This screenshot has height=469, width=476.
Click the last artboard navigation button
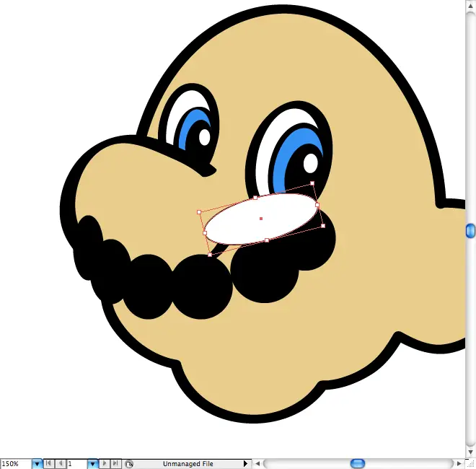115,464
